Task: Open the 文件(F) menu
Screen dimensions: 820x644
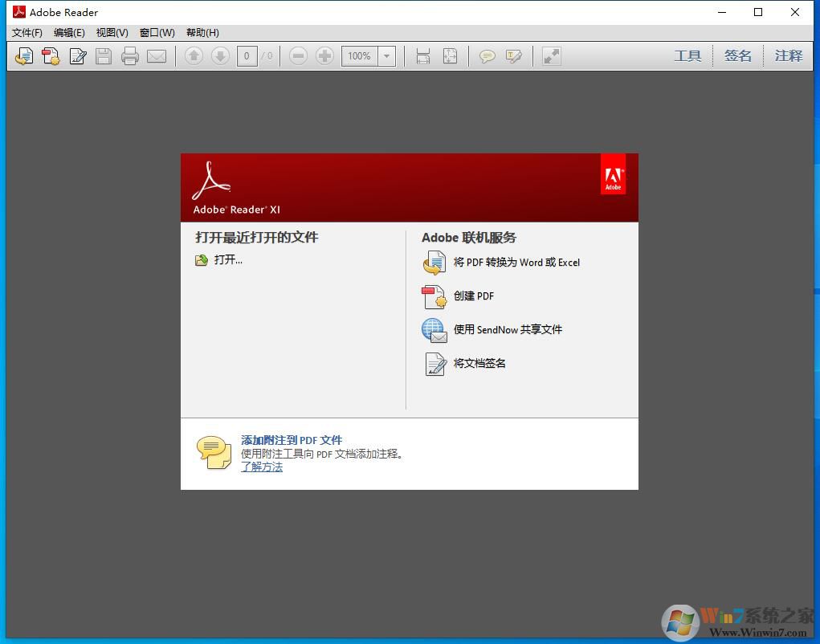Action: tap(27, 33)
